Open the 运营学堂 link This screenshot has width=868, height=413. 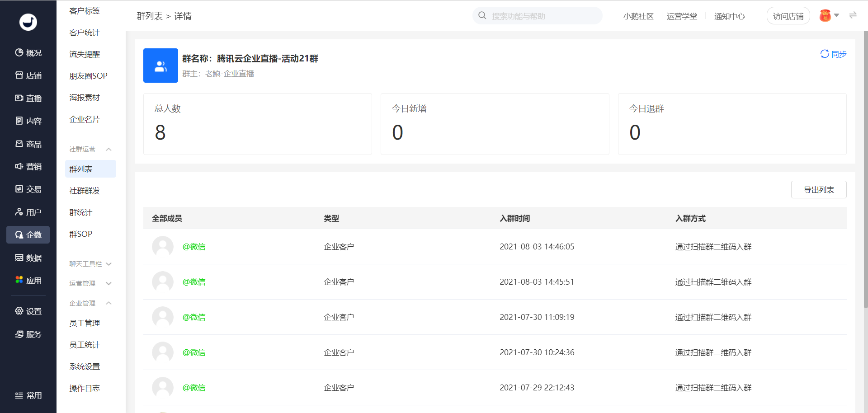(x=682, y=16)
